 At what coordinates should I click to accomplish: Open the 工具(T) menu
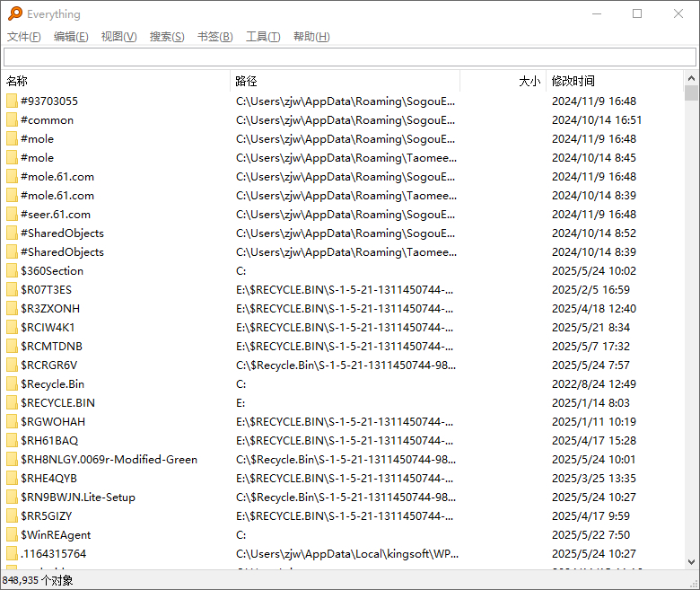point(263,37)
